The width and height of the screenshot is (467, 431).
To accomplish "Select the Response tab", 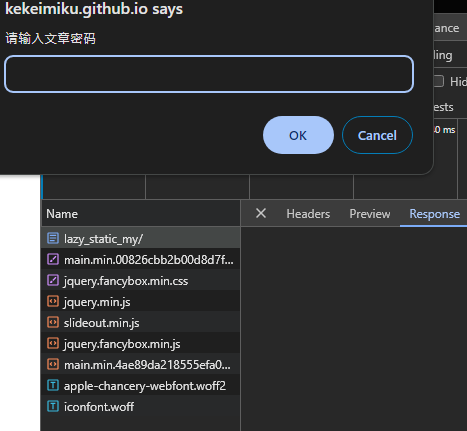I will pyautogui.click(x=434, y=214).
